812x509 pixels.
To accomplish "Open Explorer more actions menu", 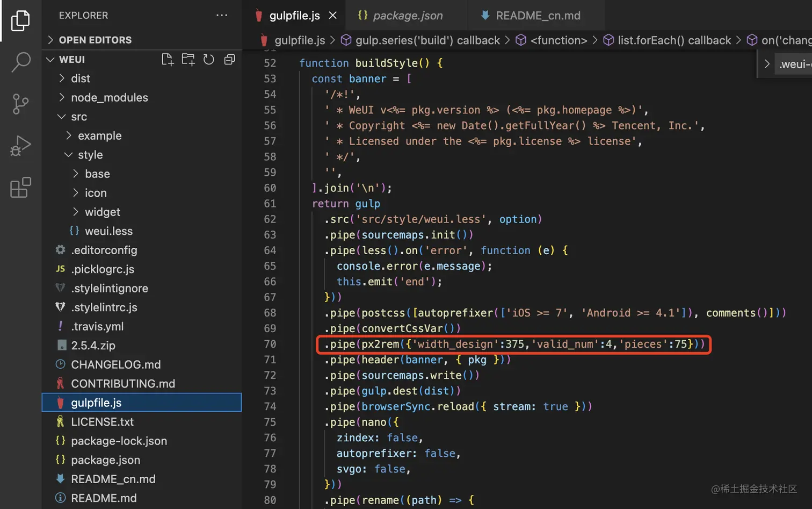I will click(x=222, y=16).
